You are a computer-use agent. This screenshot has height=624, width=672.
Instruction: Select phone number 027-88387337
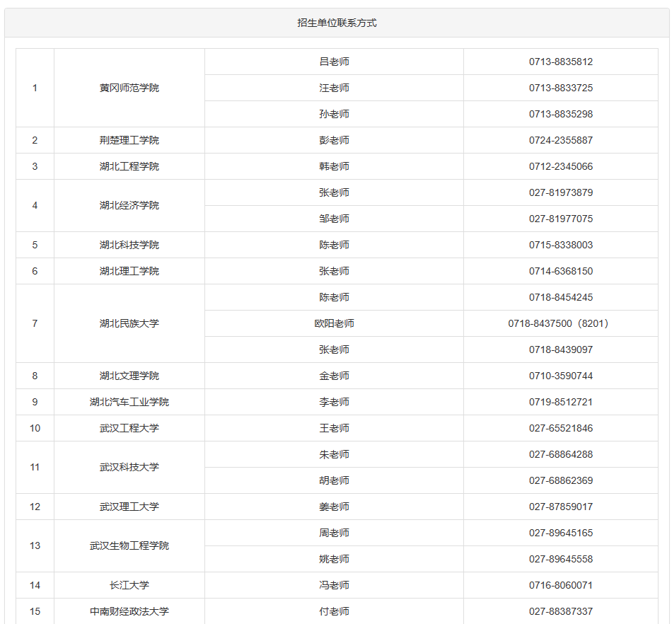560,611
